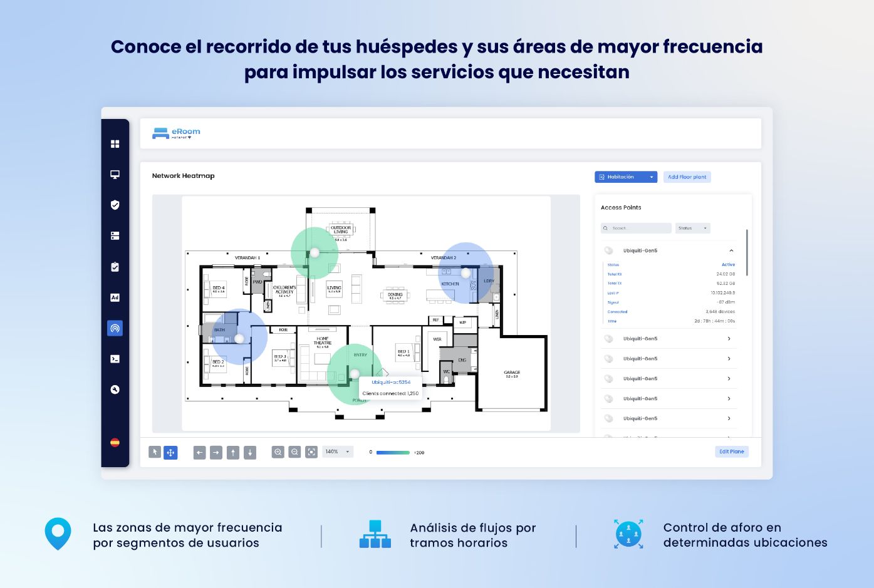Click the Network Heatmap title
The height and width of the screenshot is (588, 874).
coord(184,176)
